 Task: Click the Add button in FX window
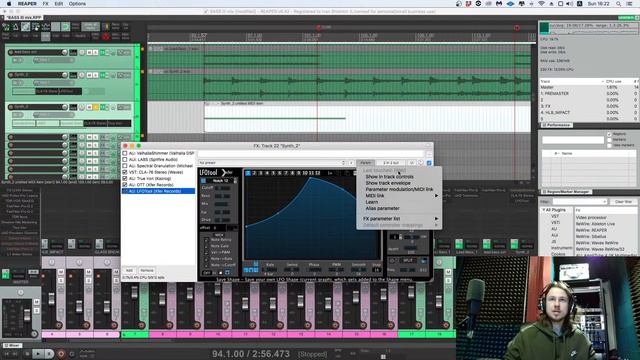tap(129, 270)
